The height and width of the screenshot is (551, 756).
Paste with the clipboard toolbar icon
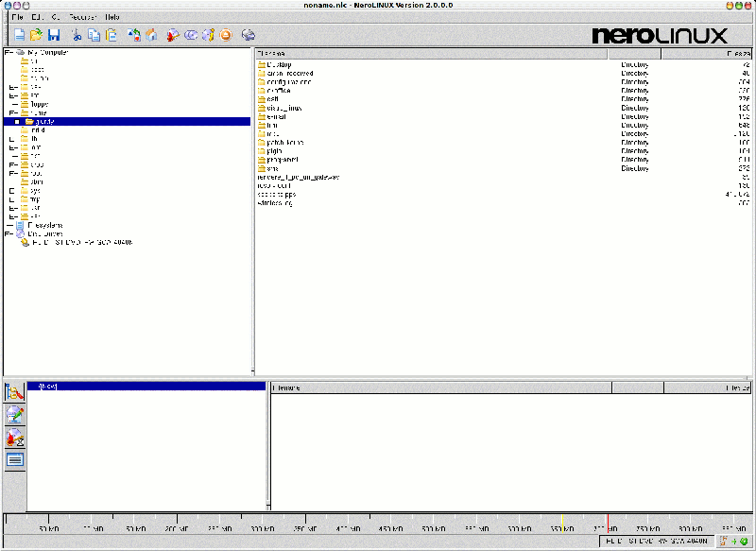click(112, 35)
